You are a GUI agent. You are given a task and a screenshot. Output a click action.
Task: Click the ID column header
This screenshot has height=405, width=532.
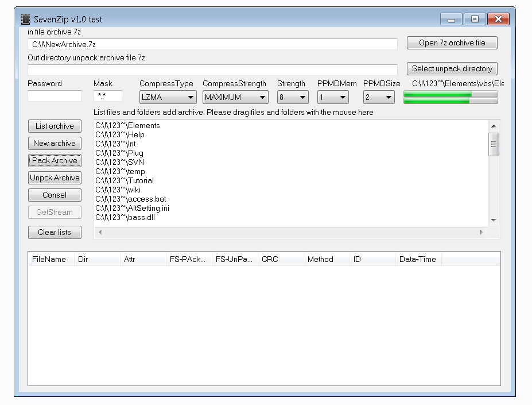[372, 259]
